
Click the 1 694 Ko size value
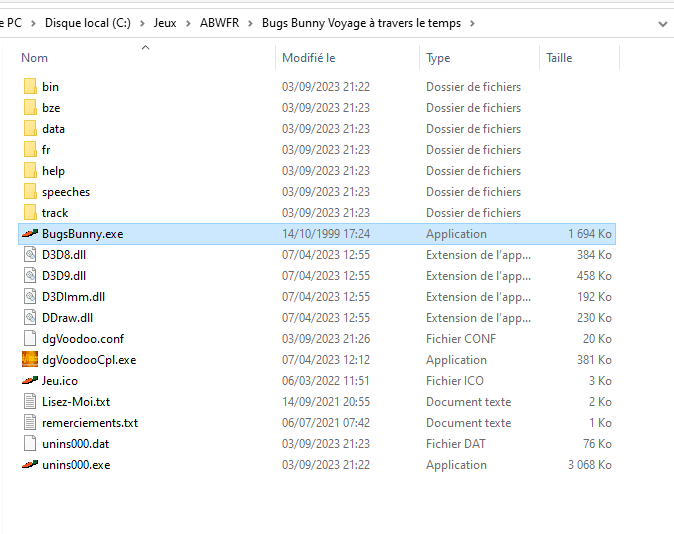[590, 234]
